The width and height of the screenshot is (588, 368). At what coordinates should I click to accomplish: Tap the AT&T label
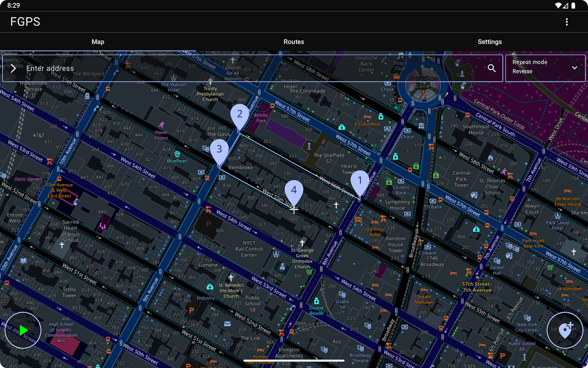coord(39,136)
